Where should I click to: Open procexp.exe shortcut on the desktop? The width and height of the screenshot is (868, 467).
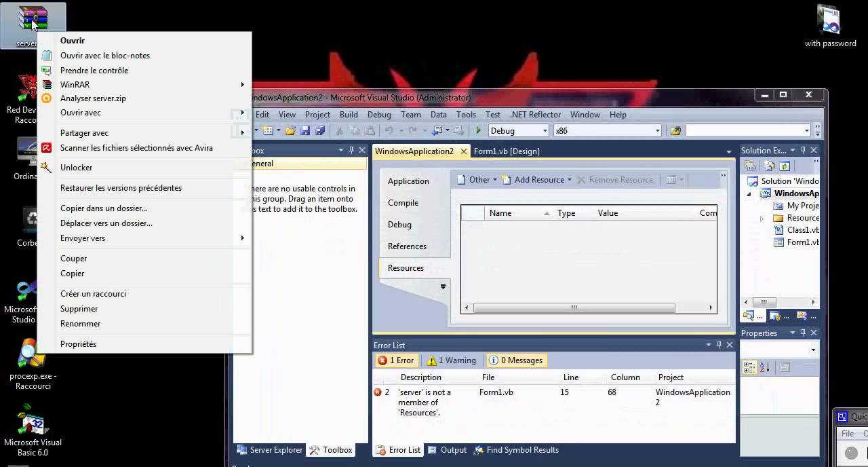tap(33, 365)
